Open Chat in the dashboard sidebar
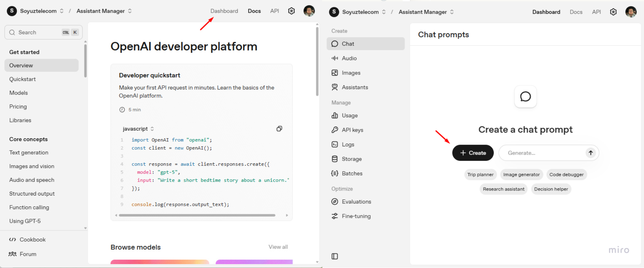 tap(366, 44)
